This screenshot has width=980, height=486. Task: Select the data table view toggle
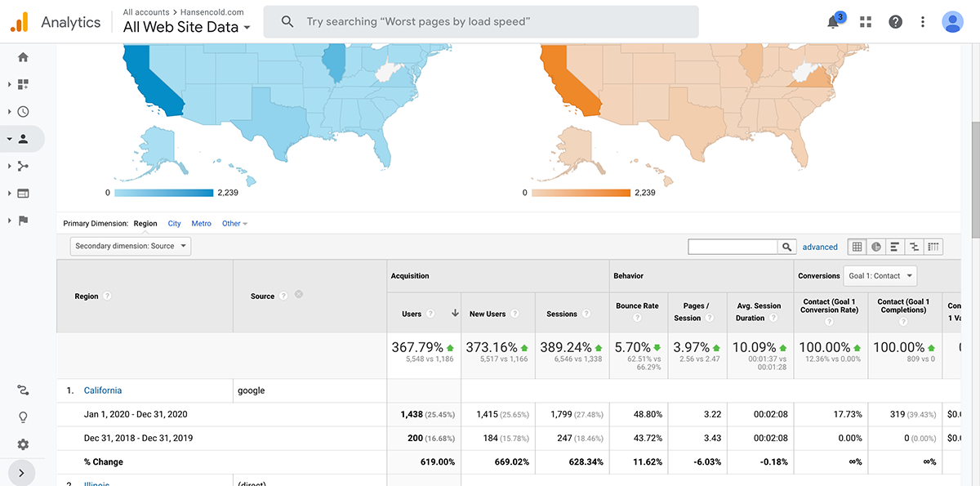click(x=857, y=247)
